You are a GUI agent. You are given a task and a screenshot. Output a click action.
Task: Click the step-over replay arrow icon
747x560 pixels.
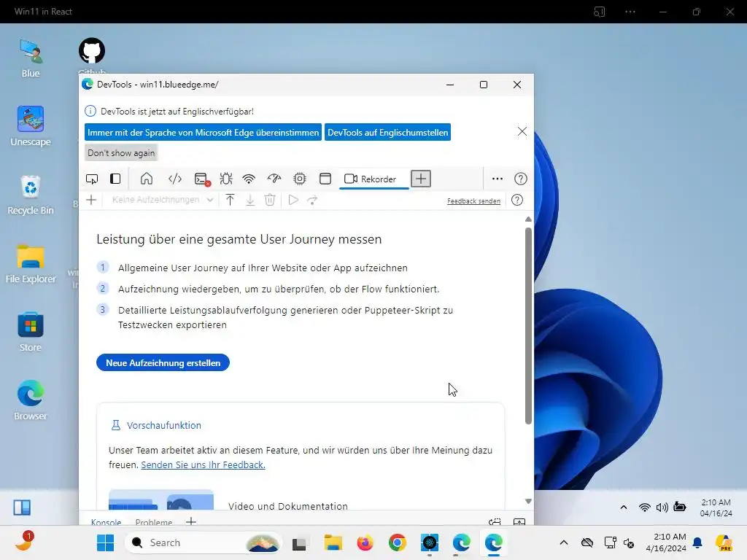[312, 200]
